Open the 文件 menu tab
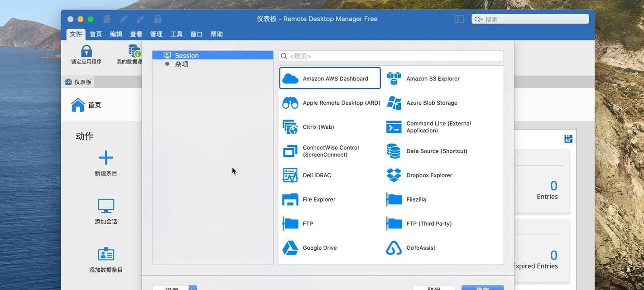 [x=76, y=34]
